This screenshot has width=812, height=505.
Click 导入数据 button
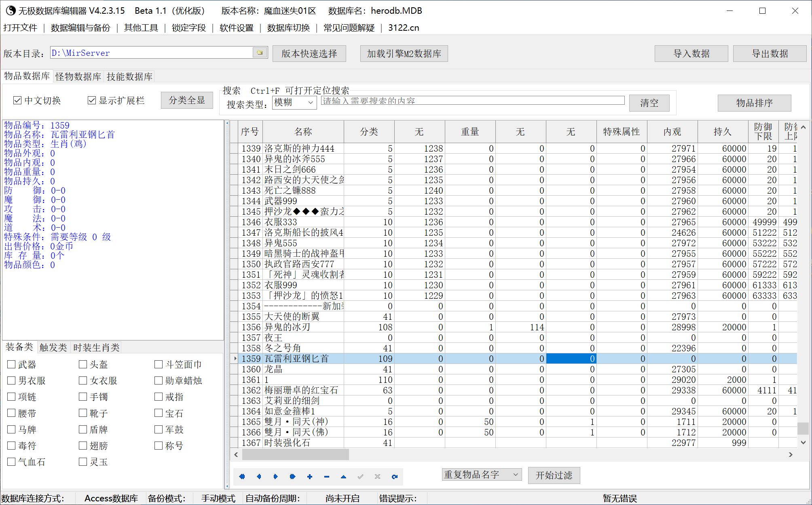[691, 53]
